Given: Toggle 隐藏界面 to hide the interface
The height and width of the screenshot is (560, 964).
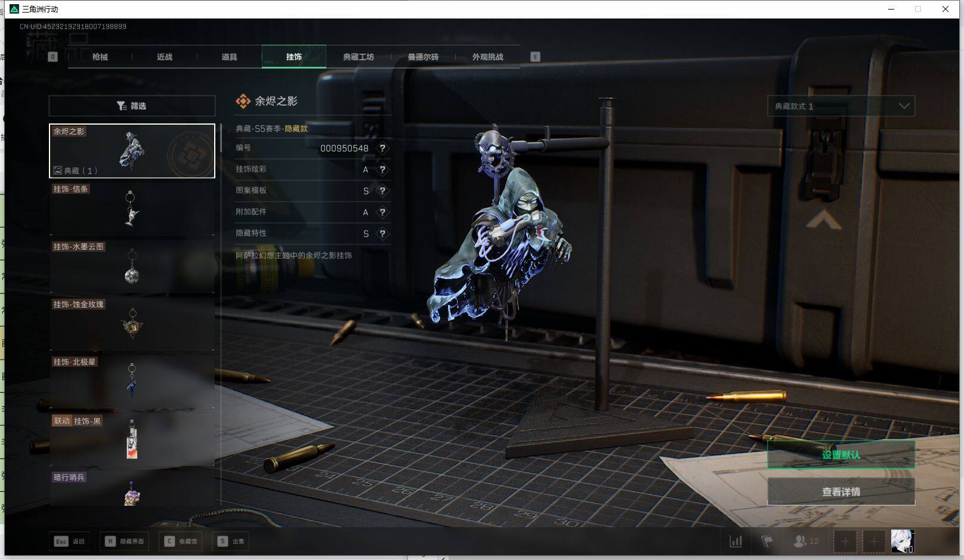Looking at the screenshot, I should [125, 542].
